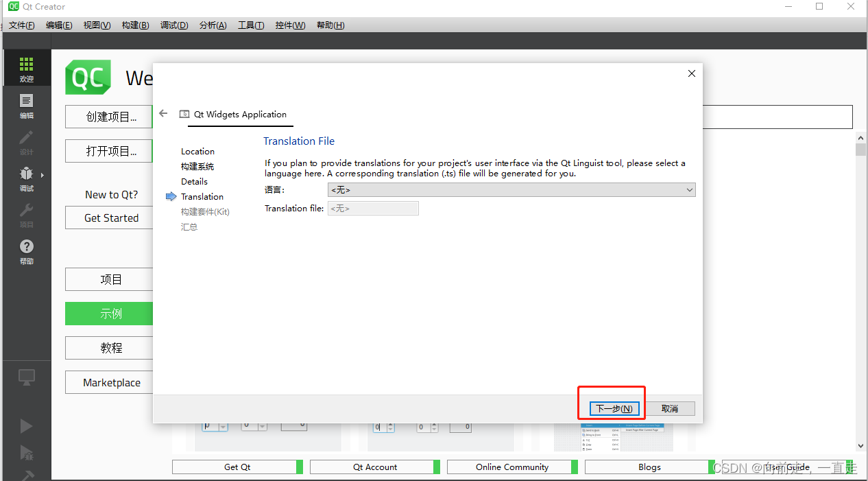Screen dimensions: 868x481
Task: Click the Translation File heading
Action: [x=299, y=141]
